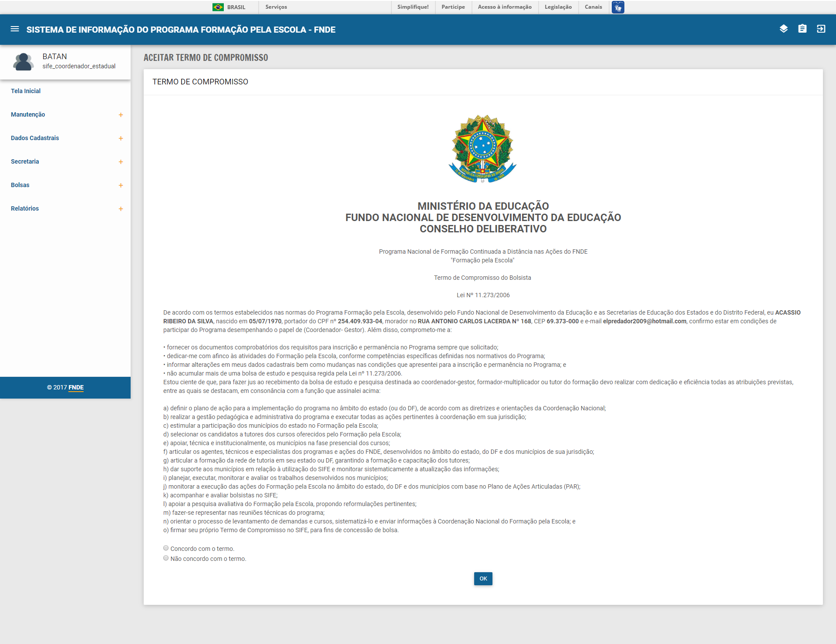Open the Secretaria sidebar menu
This screenshot has height=644, width=836.
(25, 161)
